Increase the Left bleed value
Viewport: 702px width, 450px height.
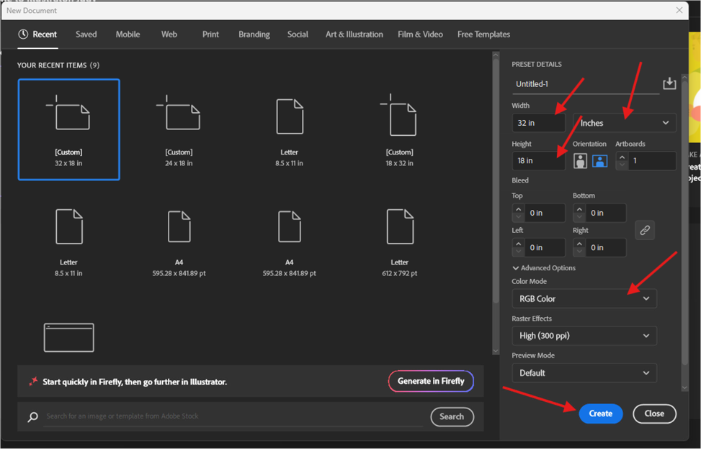click(x=518, y=244)
